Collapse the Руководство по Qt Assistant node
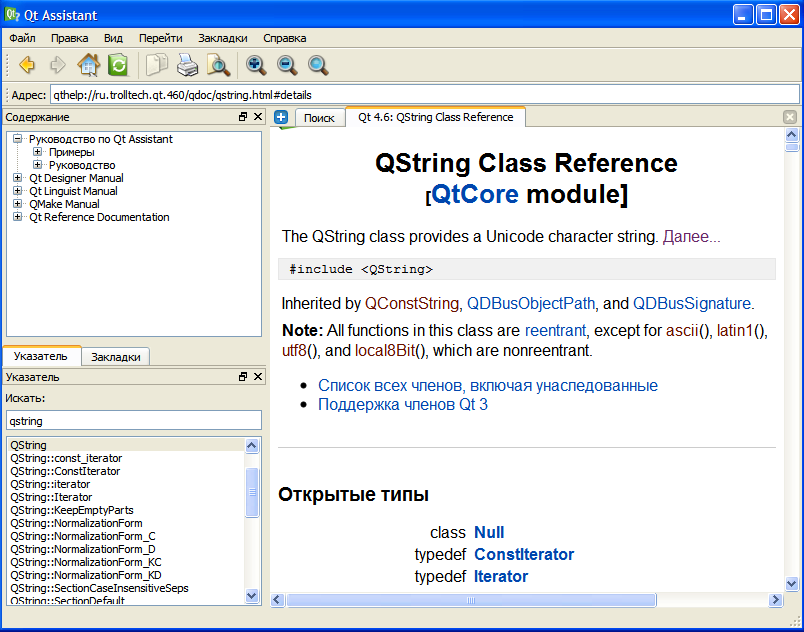Image resolution: width=804 pixels, height=632 pixels. (18, 139)
